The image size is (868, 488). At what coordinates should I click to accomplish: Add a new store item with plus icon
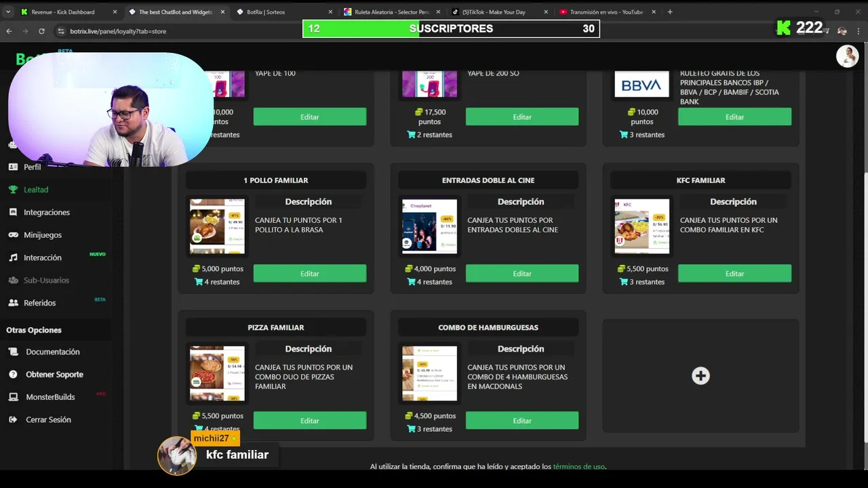click(x=701, y=375)
